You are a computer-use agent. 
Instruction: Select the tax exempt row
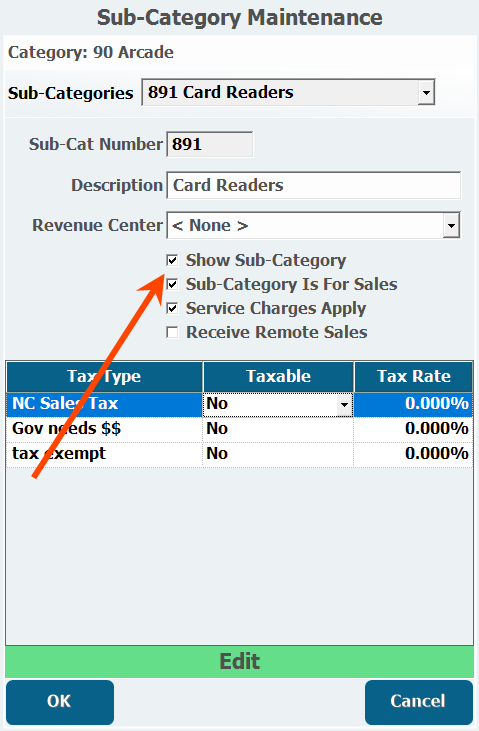pos(239,454)
